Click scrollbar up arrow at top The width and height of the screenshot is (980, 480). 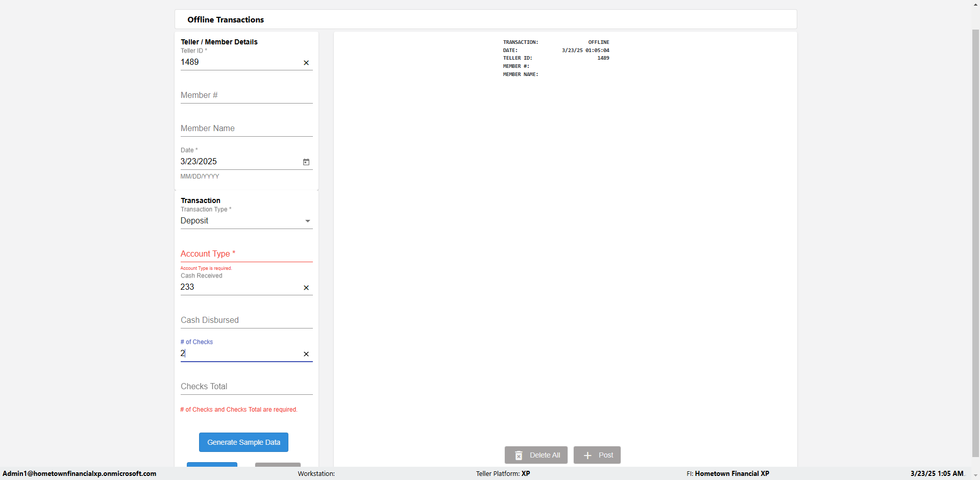pos(975,4)
